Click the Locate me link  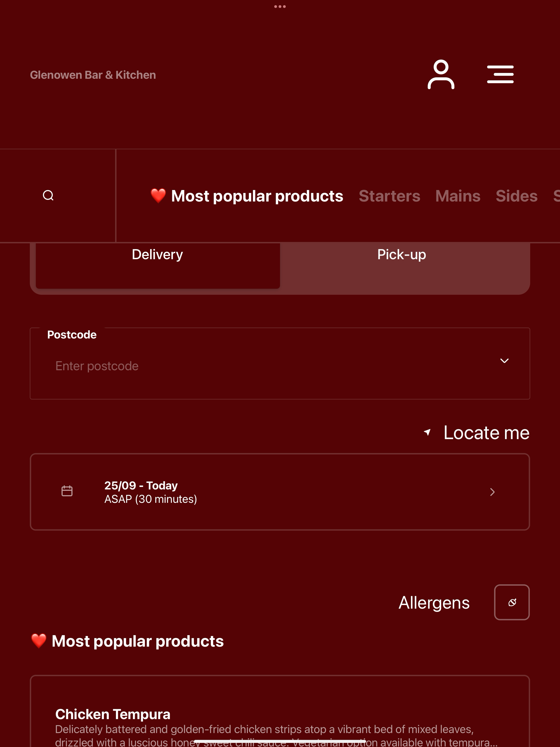[486, 433]
